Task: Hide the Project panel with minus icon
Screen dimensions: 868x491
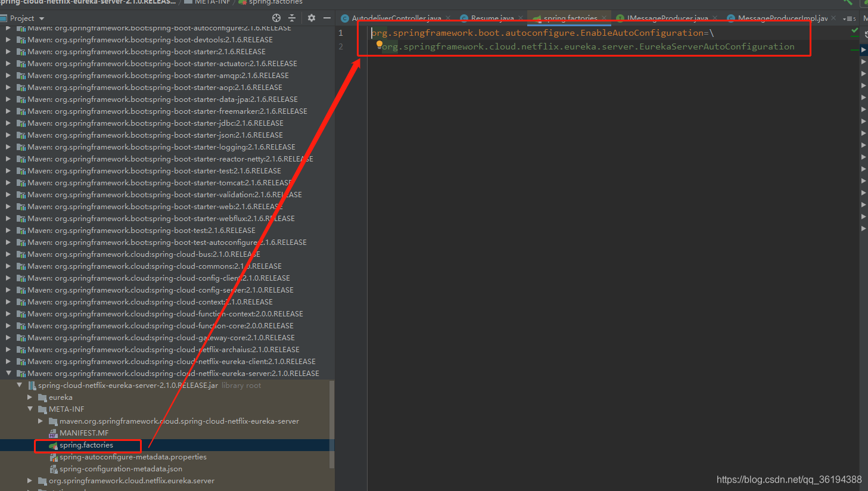Action: [x=327, y=18]
